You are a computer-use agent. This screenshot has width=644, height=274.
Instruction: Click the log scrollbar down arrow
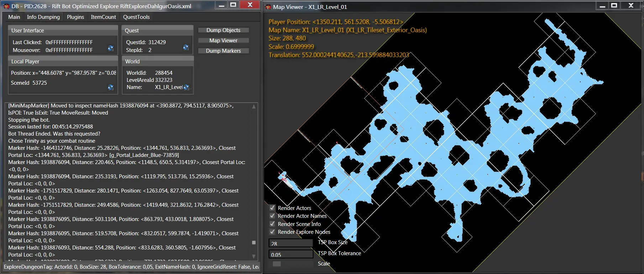[x=254, y=256]
